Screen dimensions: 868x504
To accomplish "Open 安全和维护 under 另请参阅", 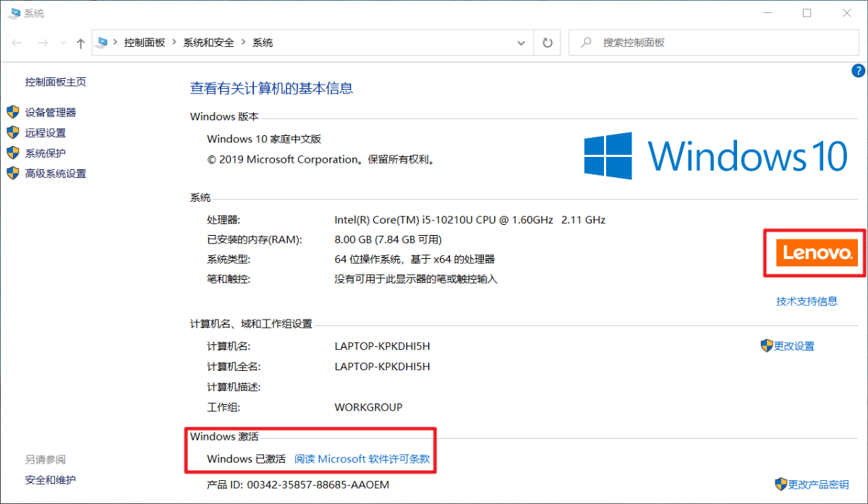I will [50, 479].
